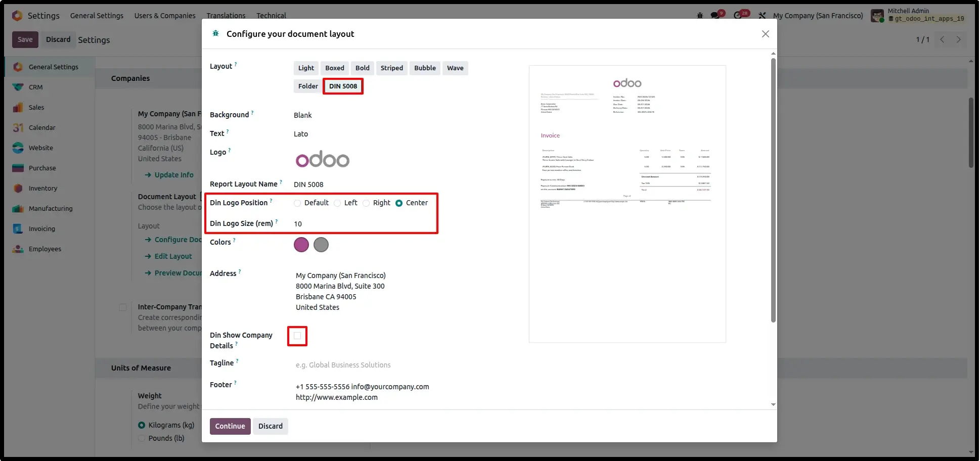Open the messages chat icon with badge
This screenshot has height=461, width=980.
(x=715, y=16)
